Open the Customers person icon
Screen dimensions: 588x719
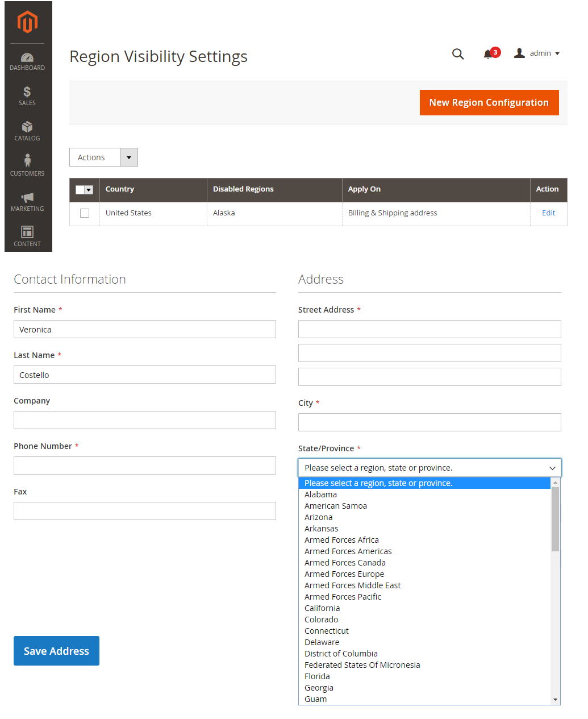click(x=27, y=160)
